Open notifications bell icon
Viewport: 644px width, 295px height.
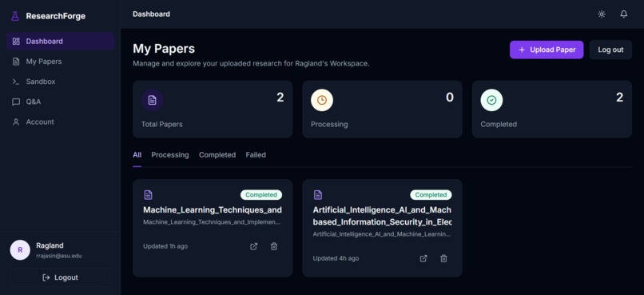click(623, 14)
